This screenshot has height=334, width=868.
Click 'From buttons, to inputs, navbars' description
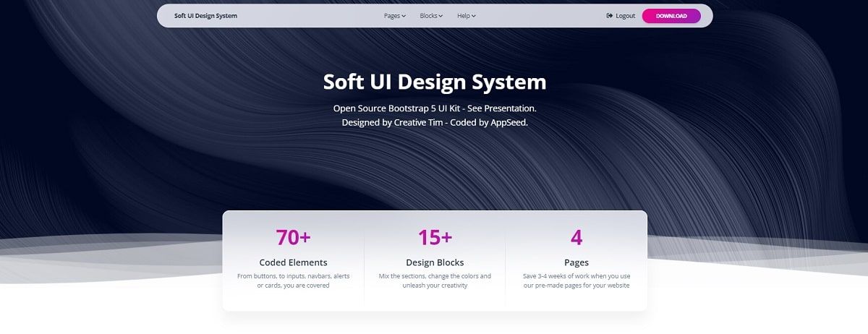293,281
